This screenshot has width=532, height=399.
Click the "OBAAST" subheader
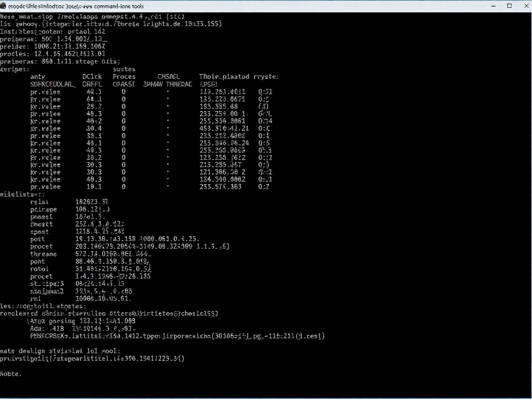(x=124, y=84)
